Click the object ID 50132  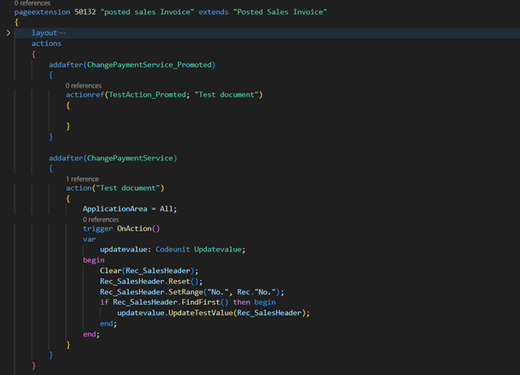85,12
